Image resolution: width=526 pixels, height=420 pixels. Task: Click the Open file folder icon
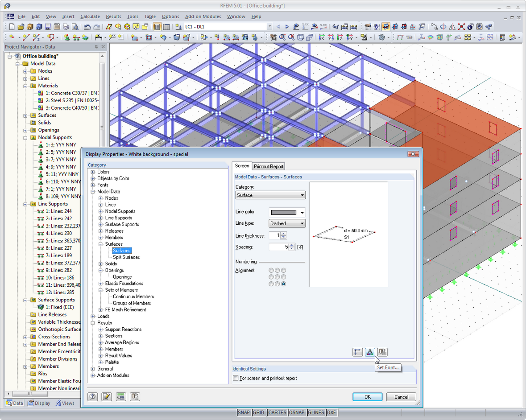coord(21,26)
